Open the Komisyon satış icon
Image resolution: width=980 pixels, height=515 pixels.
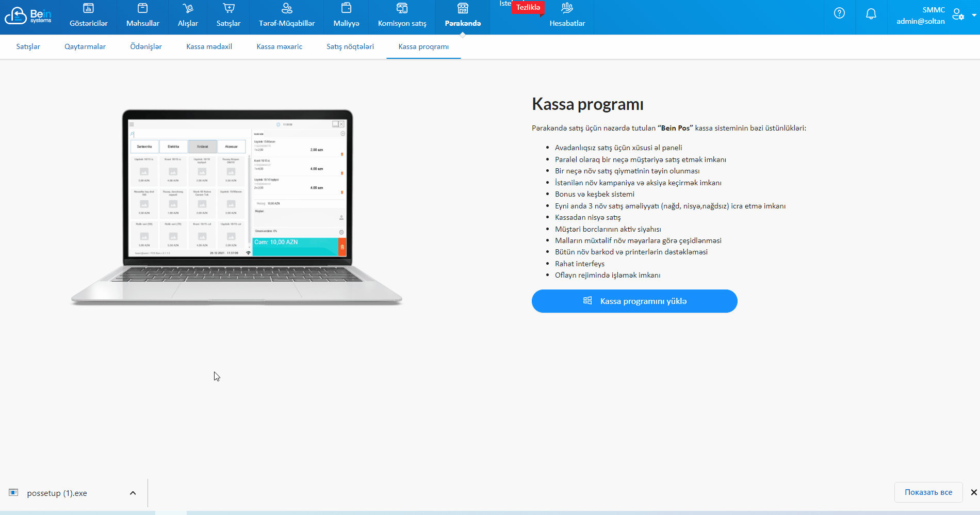(x=402, y=9)
